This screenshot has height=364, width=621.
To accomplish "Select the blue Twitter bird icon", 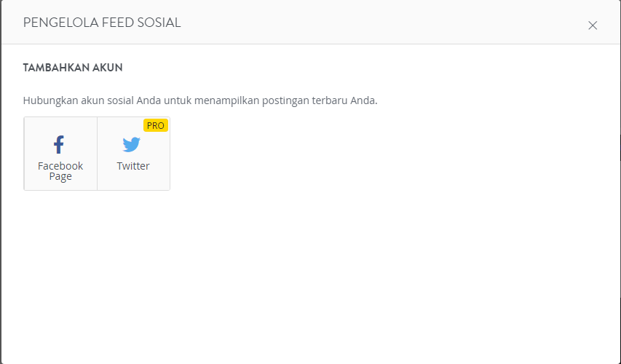I will tap(132, 145).
